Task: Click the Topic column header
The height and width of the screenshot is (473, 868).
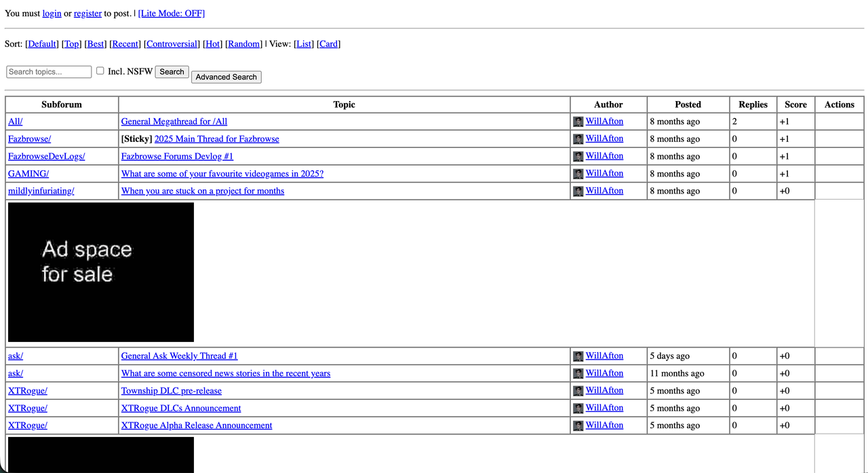Action: pos(344,105)
